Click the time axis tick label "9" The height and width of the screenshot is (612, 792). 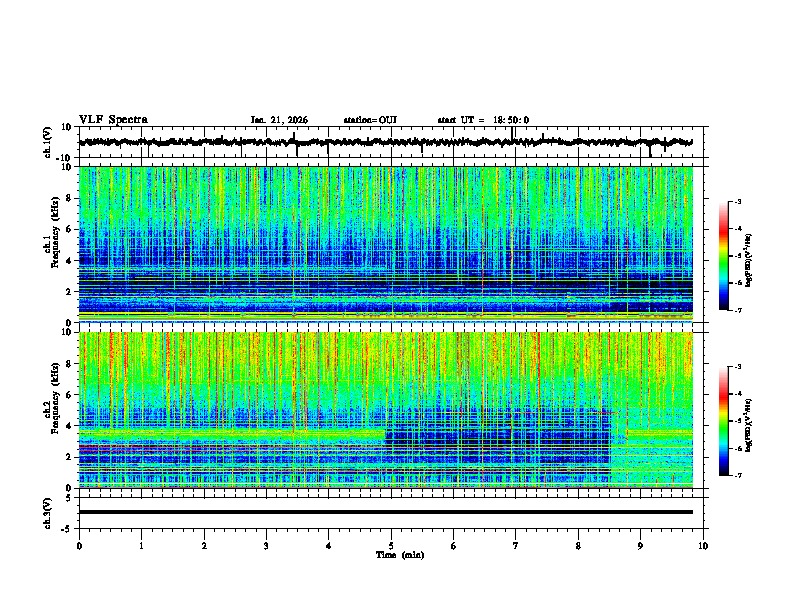coord(640,546)
